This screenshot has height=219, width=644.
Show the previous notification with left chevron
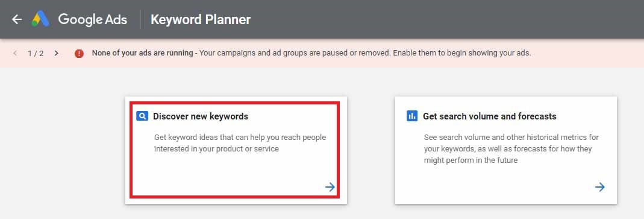[x=15, y=53]
